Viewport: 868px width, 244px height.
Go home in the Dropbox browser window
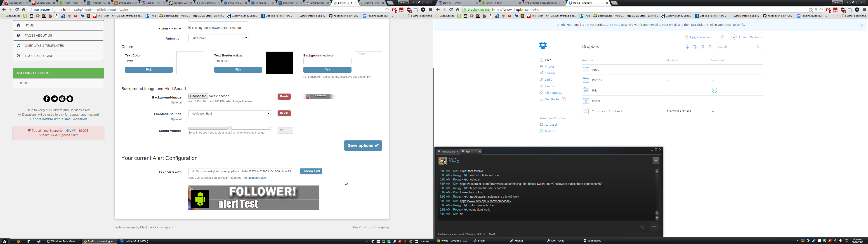click(458, 10)
